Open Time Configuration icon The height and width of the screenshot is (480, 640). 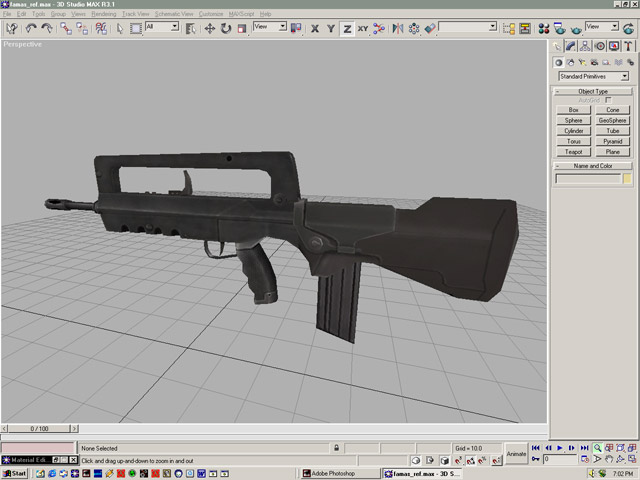584,459
